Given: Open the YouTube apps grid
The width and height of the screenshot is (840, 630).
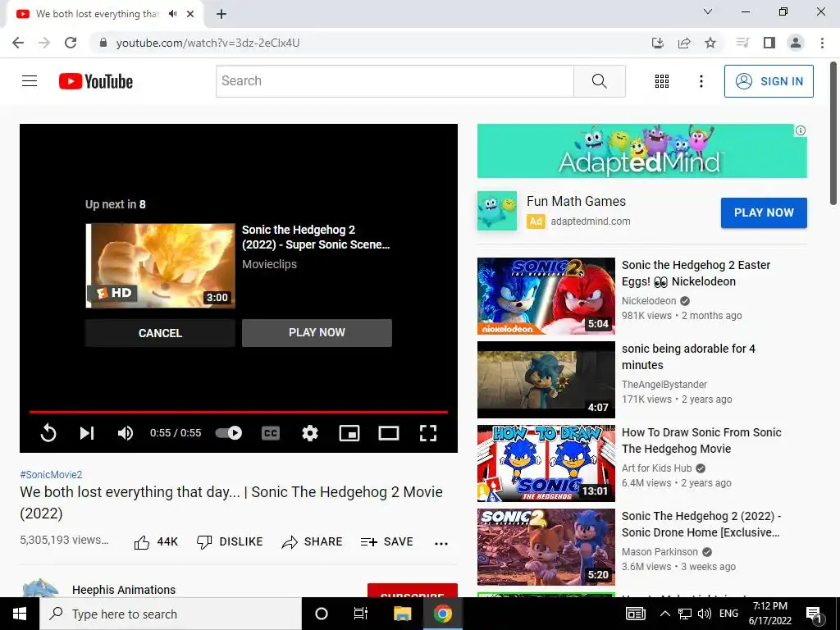Looking at the screenshot, I should pos(662,81).
